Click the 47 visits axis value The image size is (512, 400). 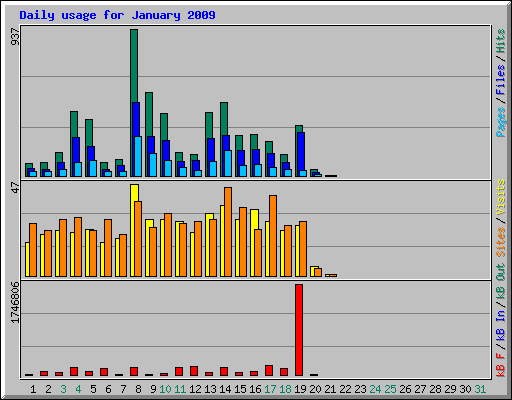[x=15, y=187]
